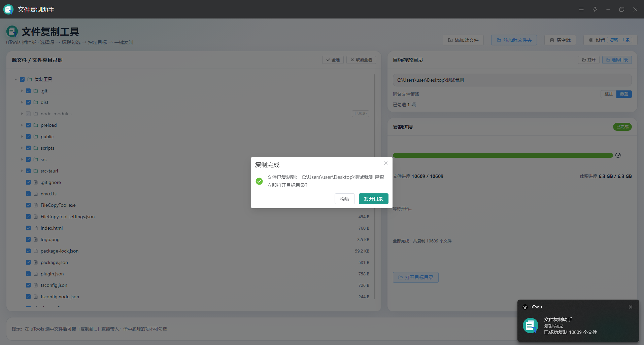Click the target path input field

point(512,80)
